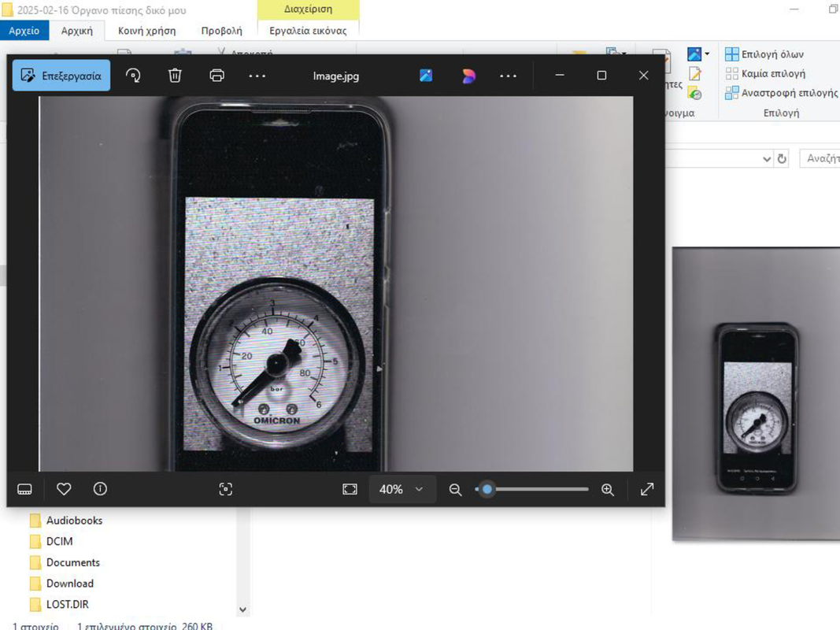This screenshot has width=840, height=630.
Task: Start visual scan with the focus-frame icon
Action: point(225,489)
